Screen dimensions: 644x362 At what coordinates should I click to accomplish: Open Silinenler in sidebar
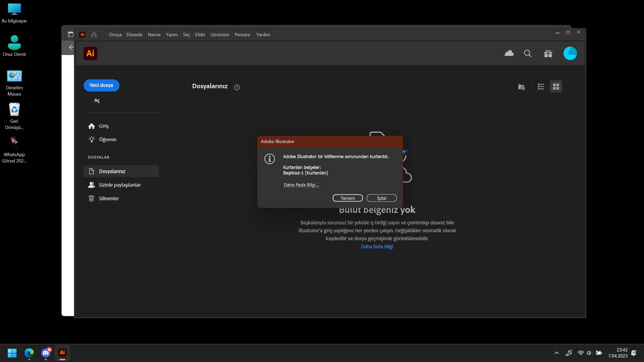[x=103, y=199]
